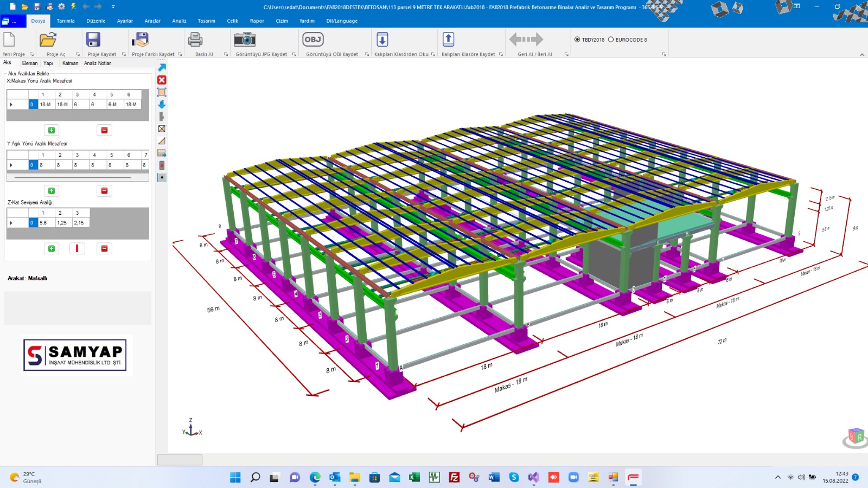Click the Görüntüyü OBJ Kaydet icon
The height and width of the screenshot is (488, 868).
pos(313,39)
